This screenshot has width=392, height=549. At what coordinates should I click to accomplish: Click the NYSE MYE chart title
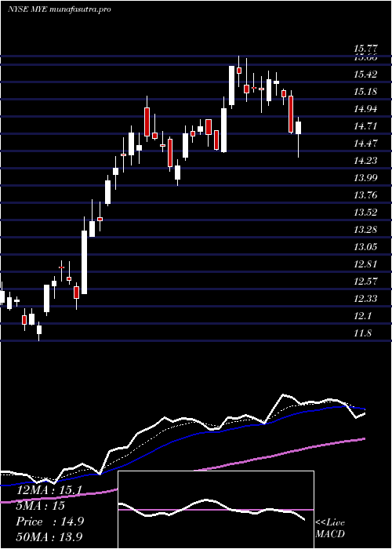coord(60,9)
